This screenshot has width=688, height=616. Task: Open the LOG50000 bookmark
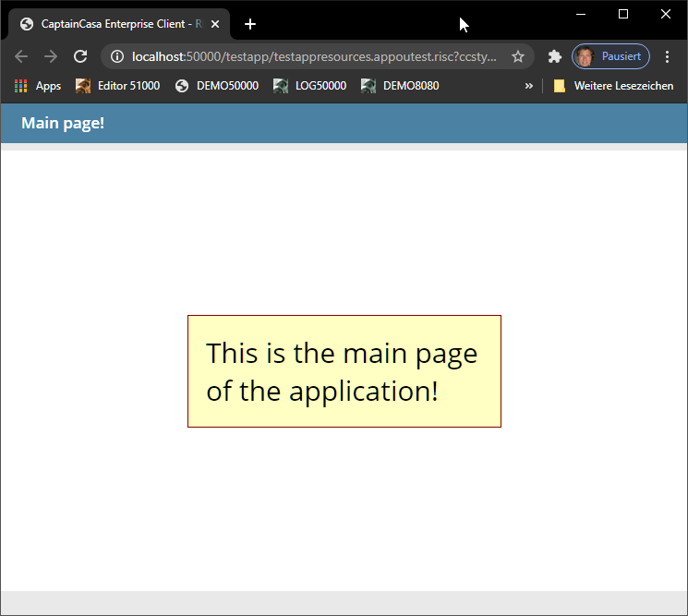(309, 86)
